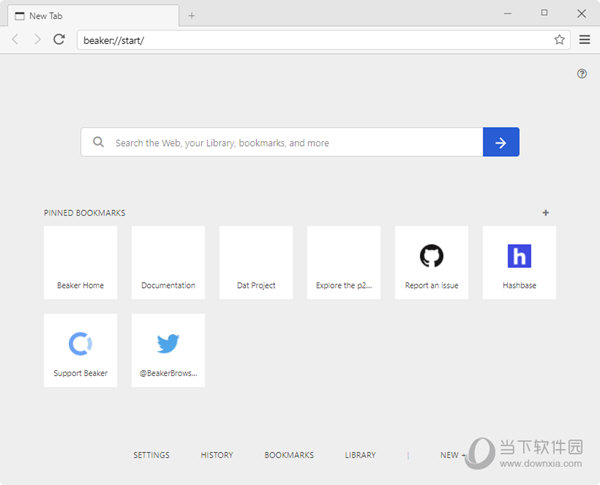Open the Hashbase pinned bookmark
600x485 pixels.
click(x=519, y=262)
